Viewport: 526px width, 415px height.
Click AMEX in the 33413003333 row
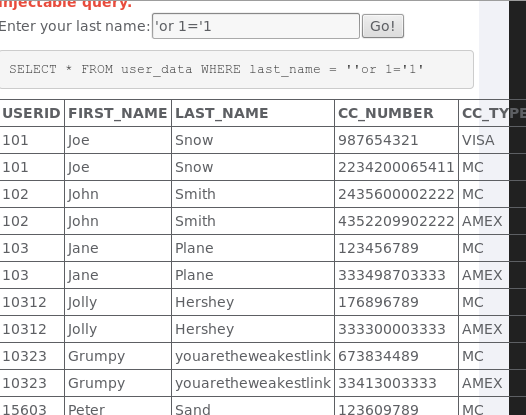482,383
